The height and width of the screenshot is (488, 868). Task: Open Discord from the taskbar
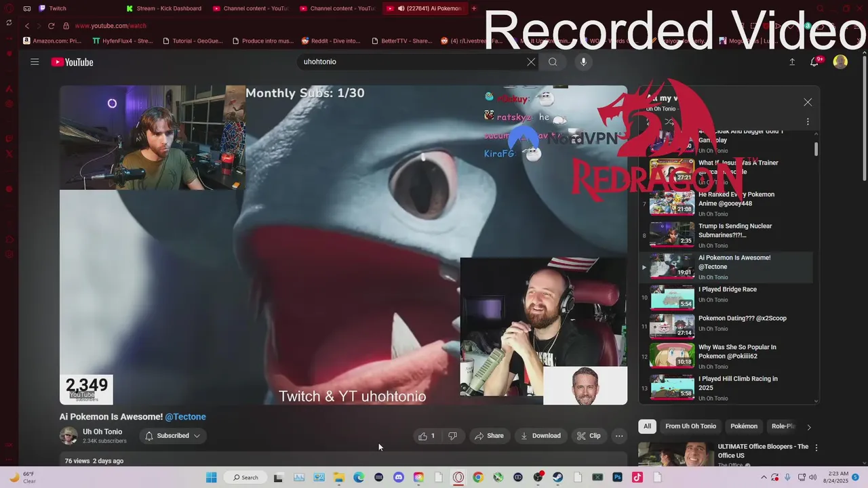click(398, 477)
